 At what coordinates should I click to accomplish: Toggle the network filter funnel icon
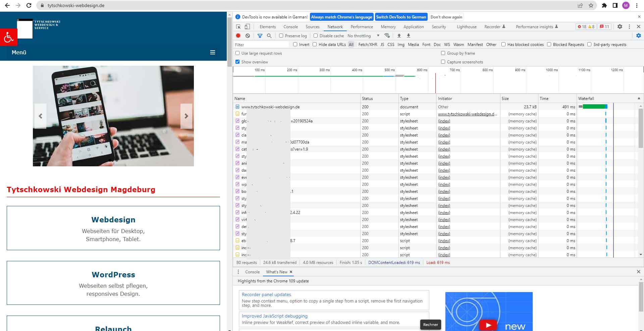click(x=260, y=36)
